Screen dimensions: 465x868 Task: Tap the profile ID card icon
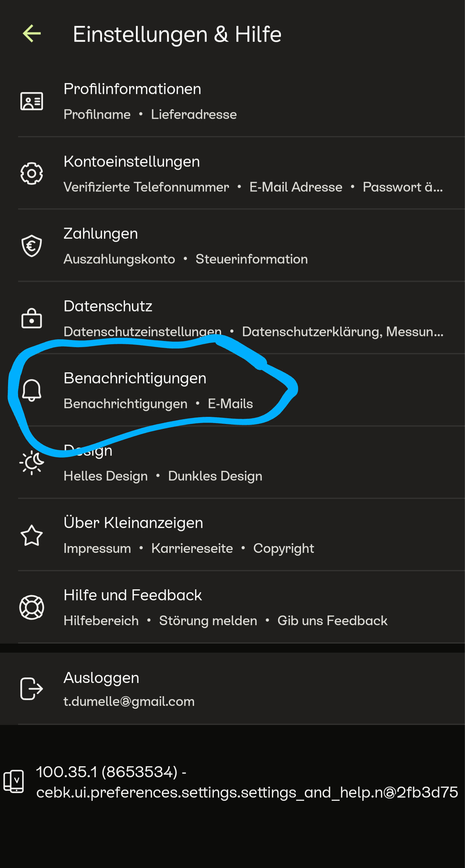pos(32,101)
